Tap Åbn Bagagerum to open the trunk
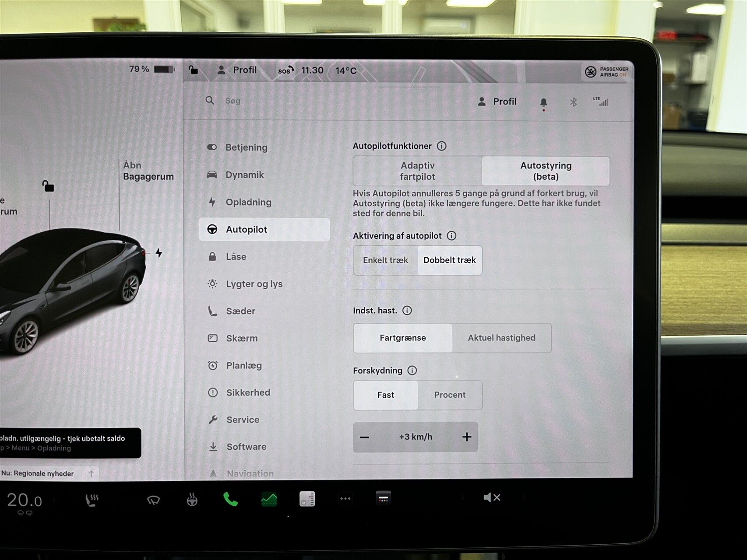The image size is (747, 560). pos(148,171)
